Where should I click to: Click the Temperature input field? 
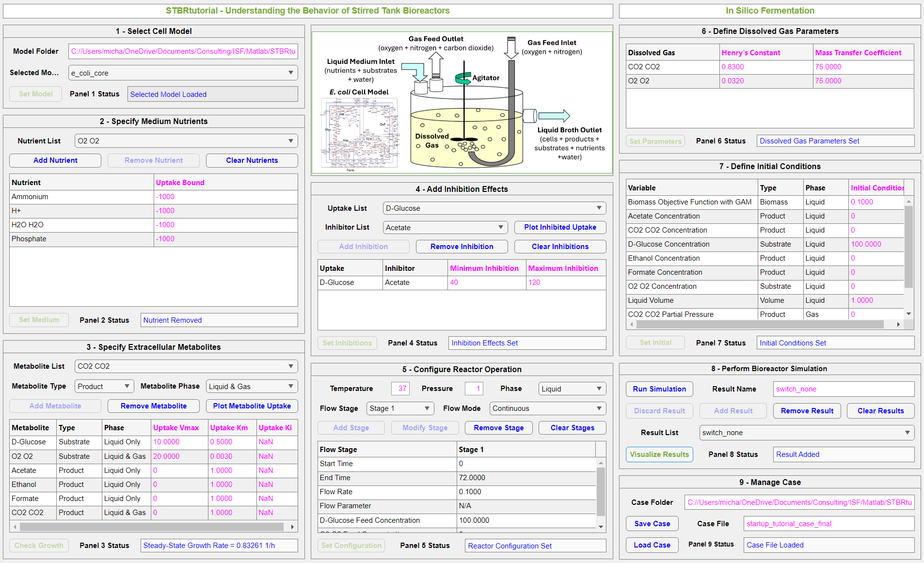click(x=400, y=389)
